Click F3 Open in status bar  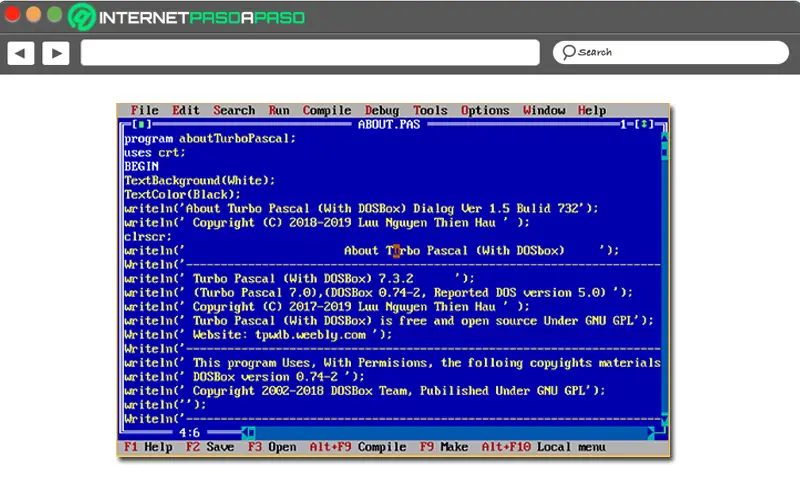click(x=272, y=447)
